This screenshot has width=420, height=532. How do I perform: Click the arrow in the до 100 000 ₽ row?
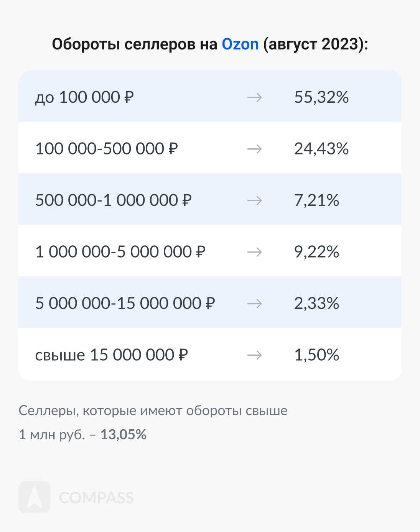[254, 97]
